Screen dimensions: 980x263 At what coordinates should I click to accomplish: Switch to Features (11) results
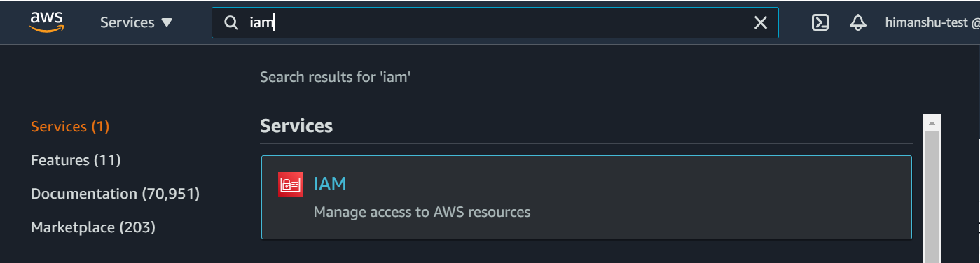pos(76,160)
